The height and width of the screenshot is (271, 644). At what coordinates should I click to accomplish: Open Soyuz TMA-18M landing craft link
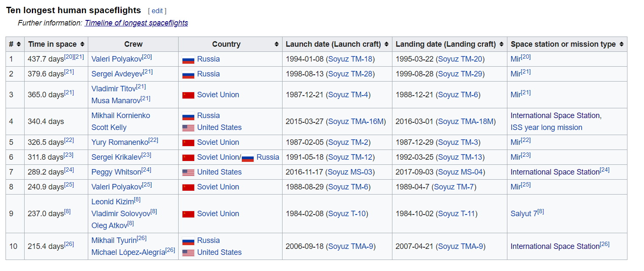[x=466, y=121]
